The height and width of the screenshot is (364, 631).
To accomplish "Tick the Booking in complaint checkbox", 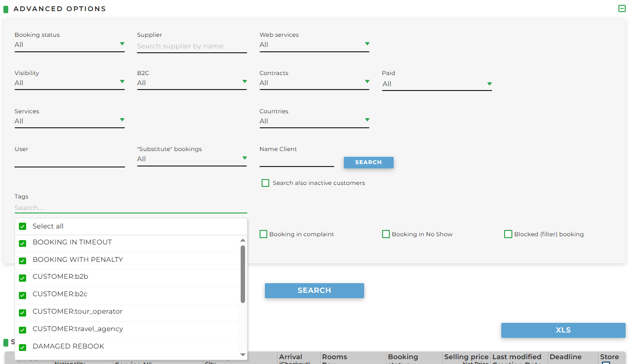I will coord(263,234).
